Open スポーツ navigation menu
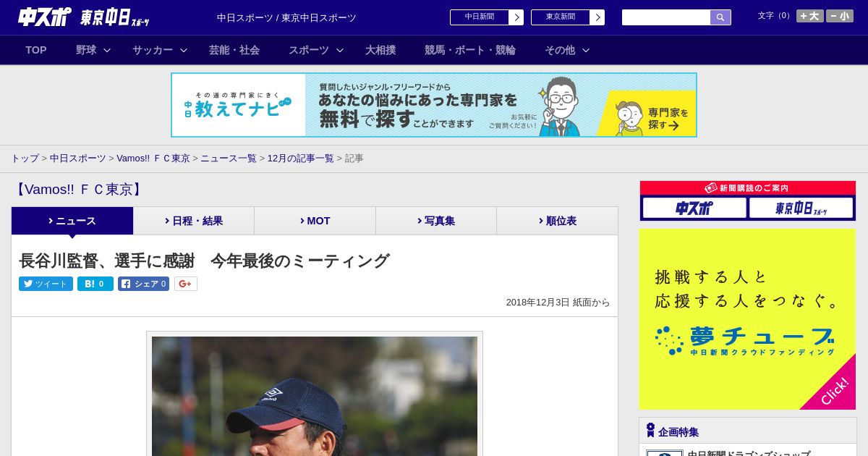868x456 pixels. tap(309, 50)
